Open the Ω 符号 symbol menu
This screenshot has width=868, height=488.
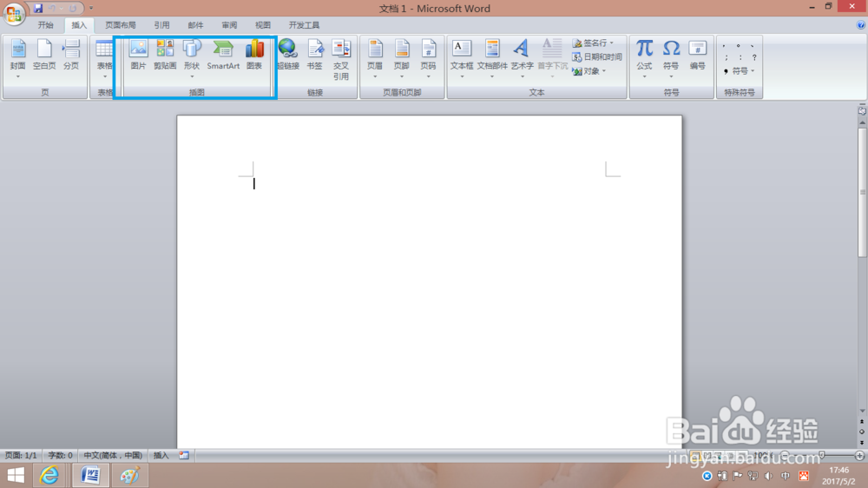pyautogui.click(x=671, y=59)
